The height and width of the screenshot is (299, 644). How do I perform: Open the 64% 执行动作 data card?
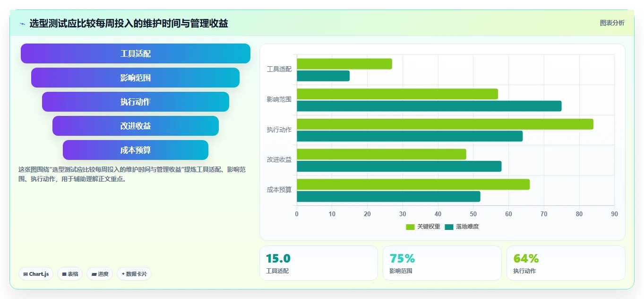[566, 263]
